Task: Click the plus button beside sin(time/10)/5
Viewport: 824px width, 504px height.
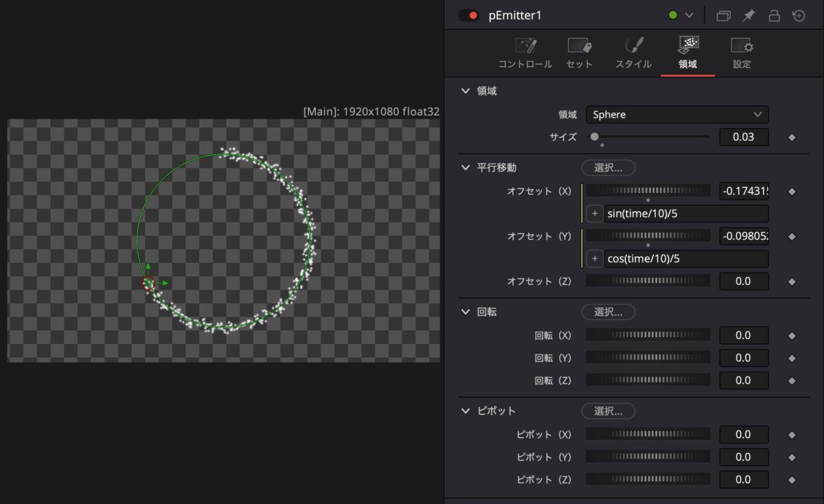Action: point(595,214)
